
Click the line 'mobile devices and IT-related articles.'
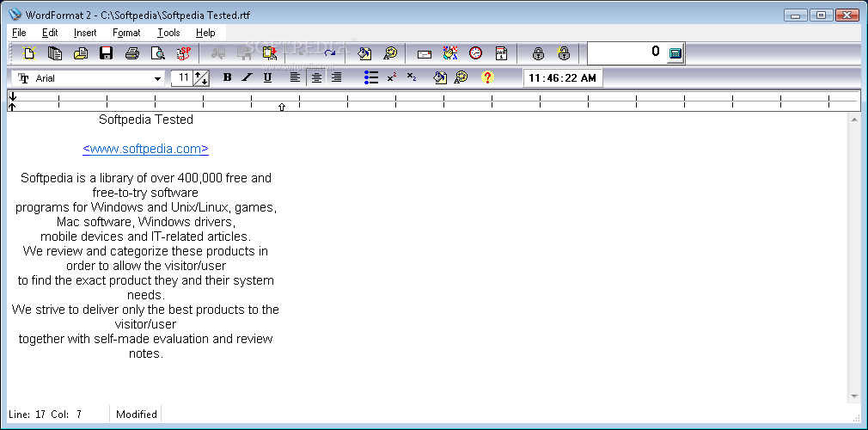click(x=145, y=236)
